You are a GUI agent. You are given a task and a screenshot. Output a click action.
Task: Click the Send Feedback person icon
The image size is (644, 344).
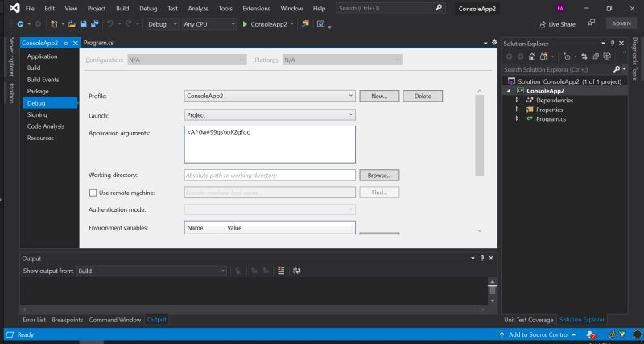click(591, 23)
